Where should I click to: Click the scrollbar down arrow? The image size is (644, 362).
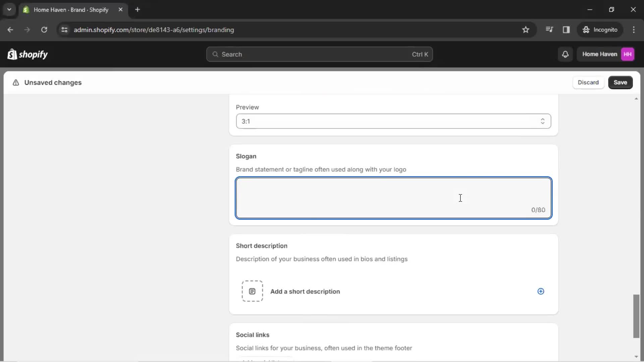636,357
